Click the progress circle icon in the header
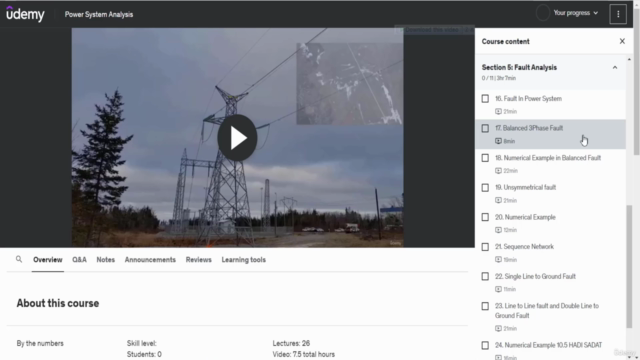 [x=543, y=13]
